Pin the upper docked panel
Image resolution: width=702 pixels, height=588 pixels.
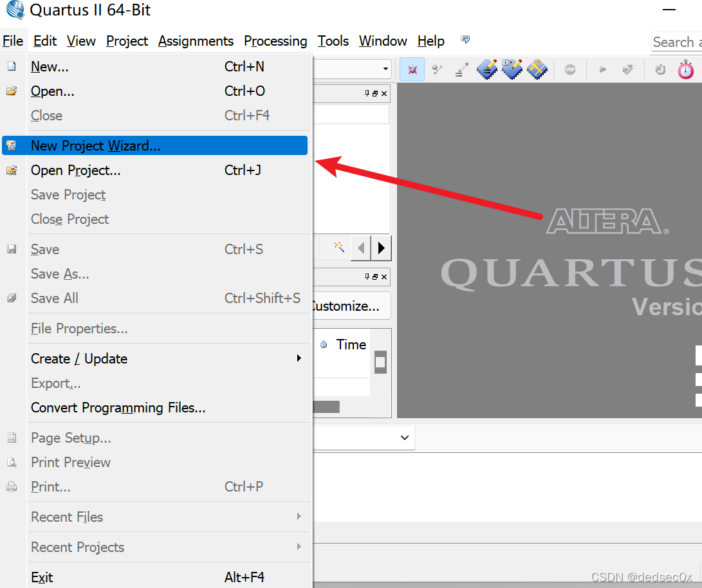(x=367, y=93)
